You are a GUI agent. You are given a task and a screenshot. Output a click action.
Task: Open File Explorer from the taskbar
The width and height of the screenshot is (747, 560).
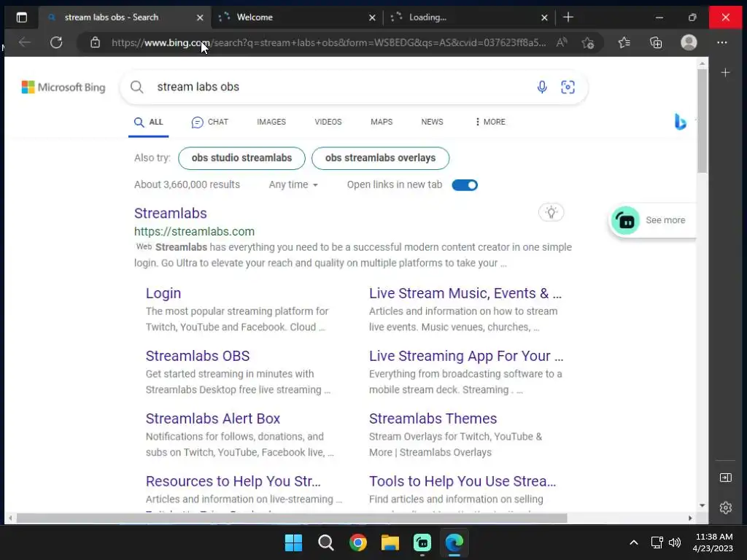390,542
